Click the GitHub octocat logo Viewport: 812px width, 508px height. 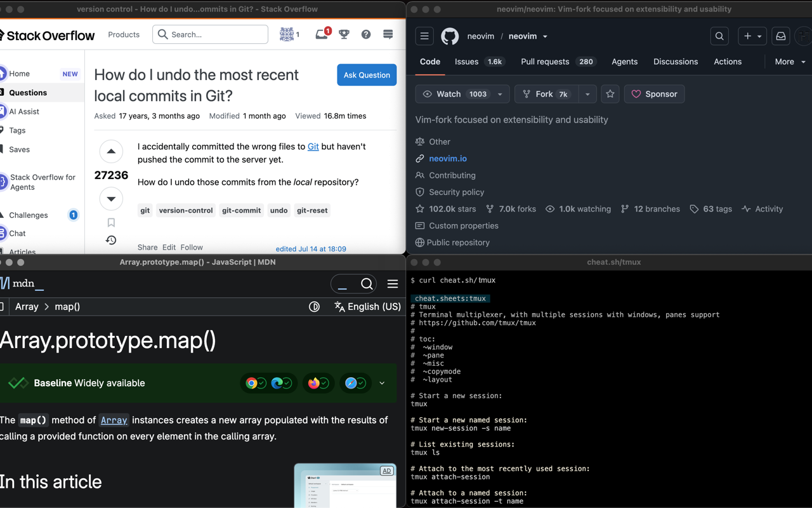450,36
